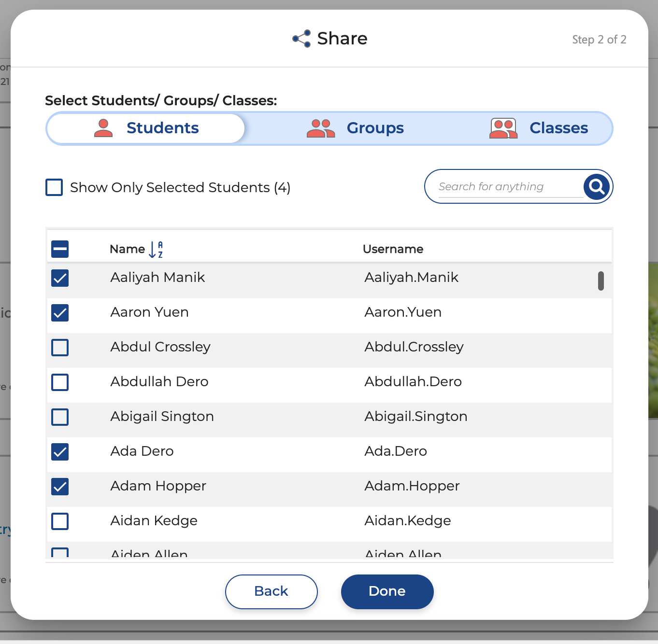The height and width of the screenshot is (644, 658).
Task: Deselect Ada Dero checkbox
Action: click(60, 452)
